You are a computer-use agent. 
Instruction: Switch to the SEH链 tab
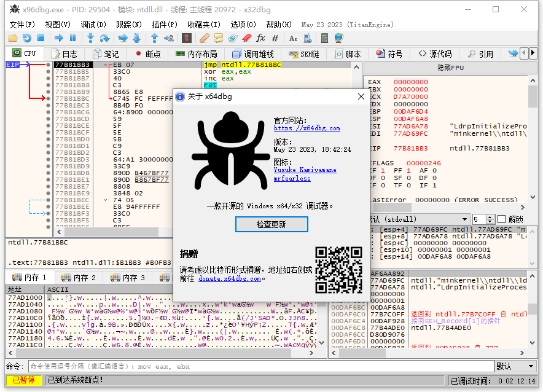point(304,54)
